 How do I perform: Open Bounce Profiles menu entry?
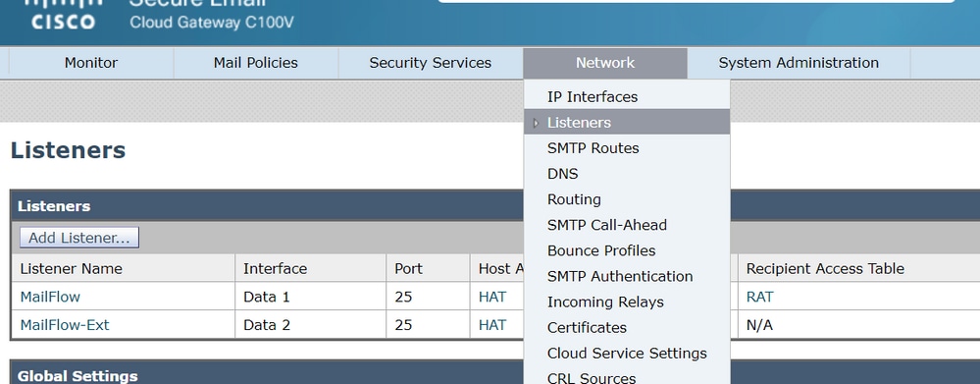coord(627,250)
